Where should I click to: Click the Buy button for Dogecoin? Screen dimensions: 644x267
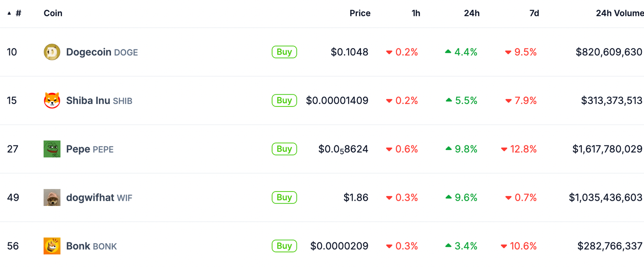tap(284, 52)
